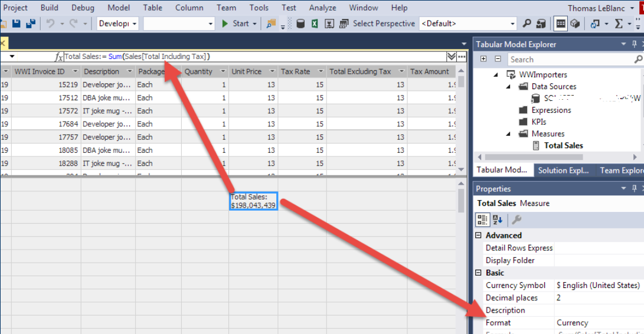Switch to the Solution Explorer tab
Image resolution: width=644 pixels, height=334 pixels.
point(563,170)
